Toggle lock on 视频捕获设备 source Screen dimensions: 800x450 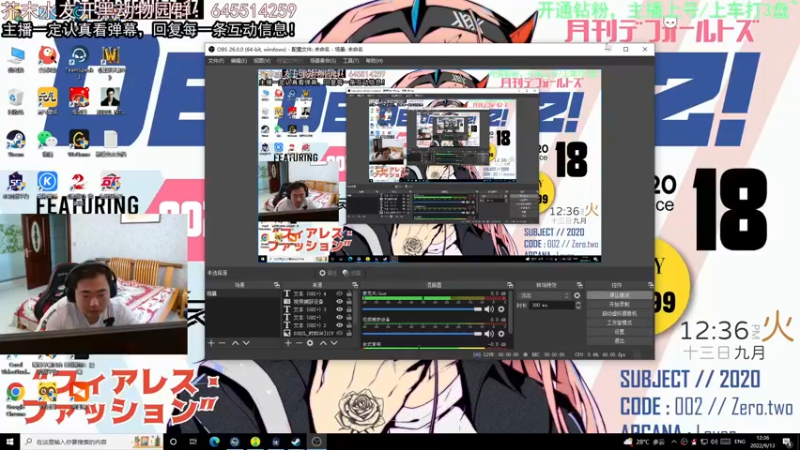pos(349,302)
